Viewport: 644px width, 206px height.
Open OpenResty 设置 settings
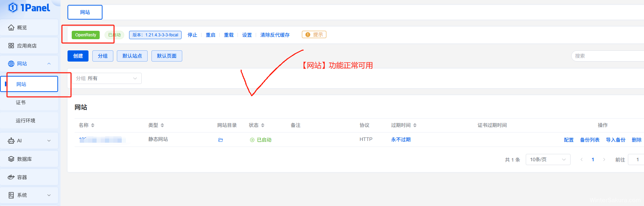247,35
